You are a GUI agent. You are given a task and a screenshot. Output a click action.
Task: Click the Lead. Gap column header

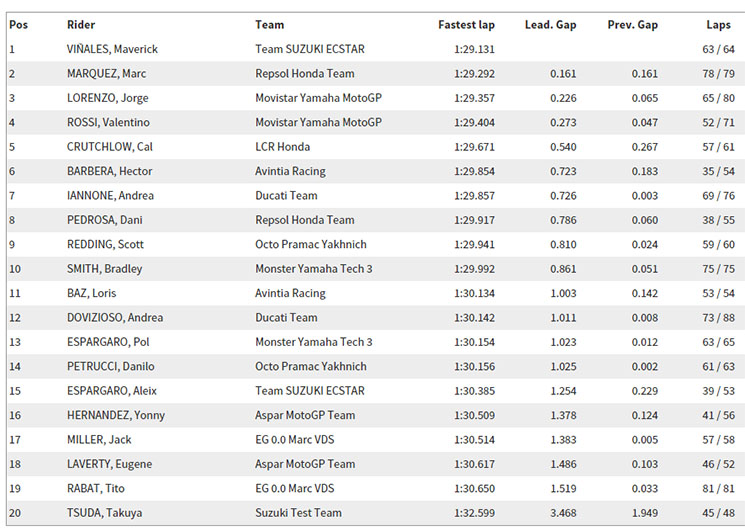550,25
